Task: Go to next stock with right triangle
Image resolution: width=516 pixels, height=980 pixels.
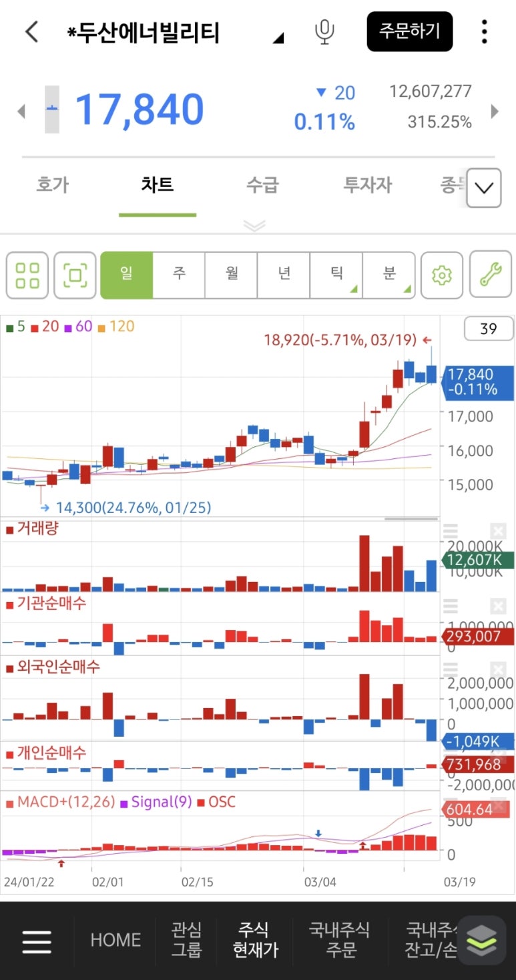Action: point(495,111)
